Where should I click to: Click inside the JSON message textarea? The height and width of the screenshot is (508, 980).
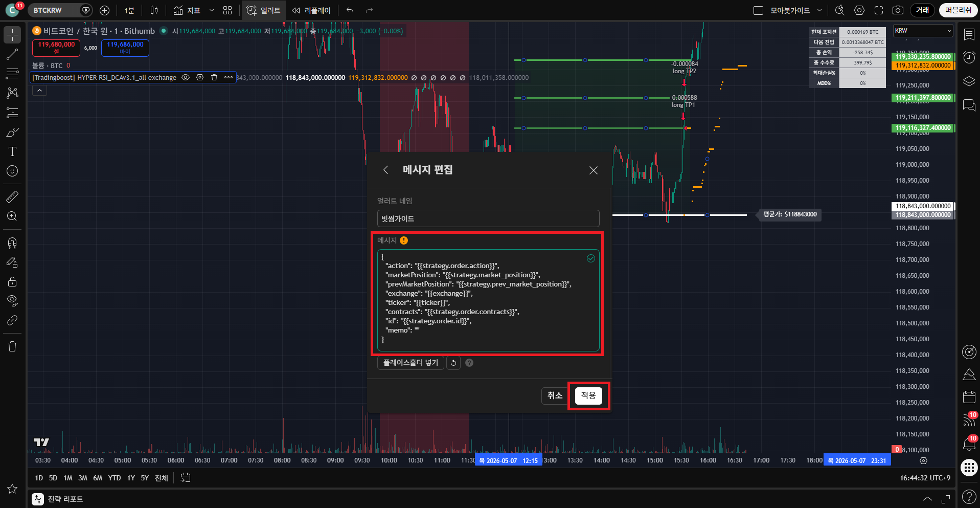click(488, 300)
